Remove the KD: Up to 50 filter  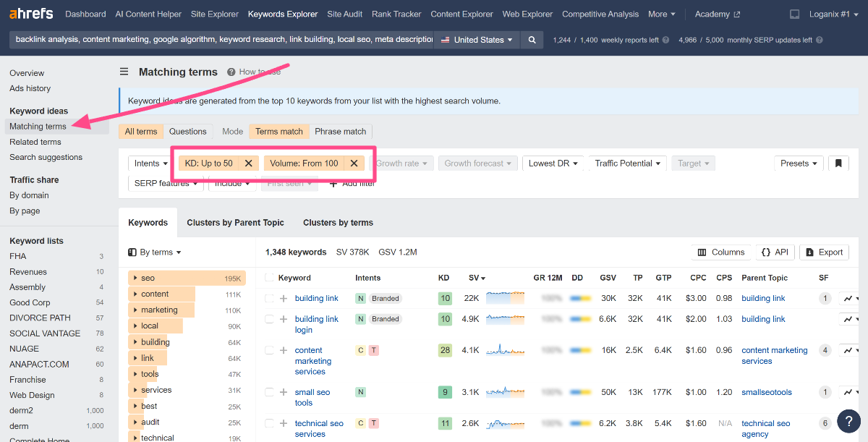coord(248,163)
